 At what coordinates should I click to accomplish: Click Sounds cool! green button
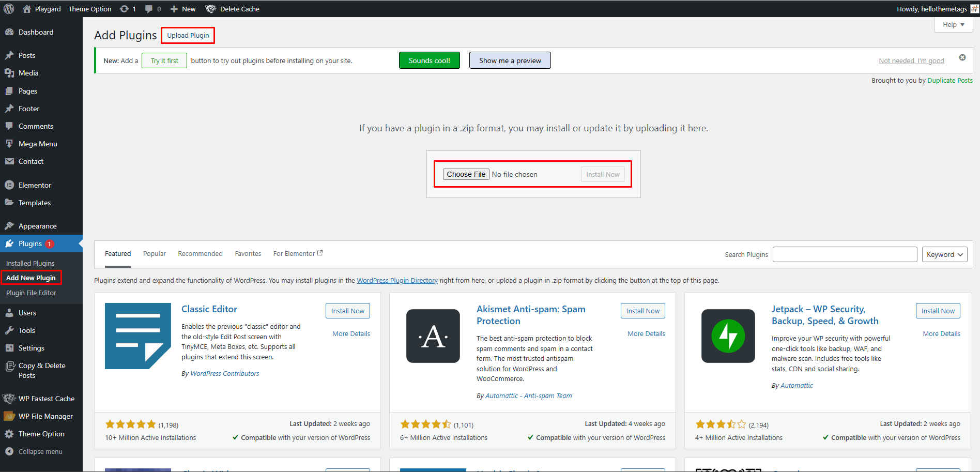(x=430, y=60)
